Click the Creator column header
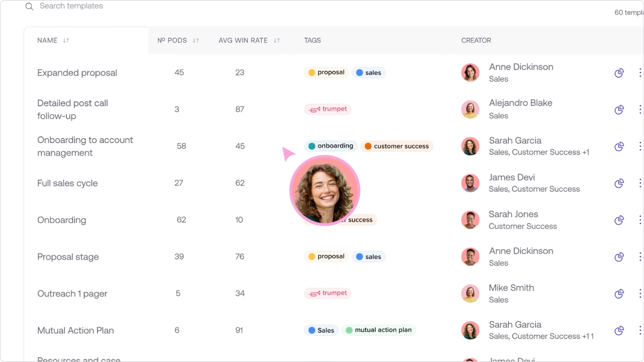644x362 pixels. pyautogui.click(x=476, y=40)
